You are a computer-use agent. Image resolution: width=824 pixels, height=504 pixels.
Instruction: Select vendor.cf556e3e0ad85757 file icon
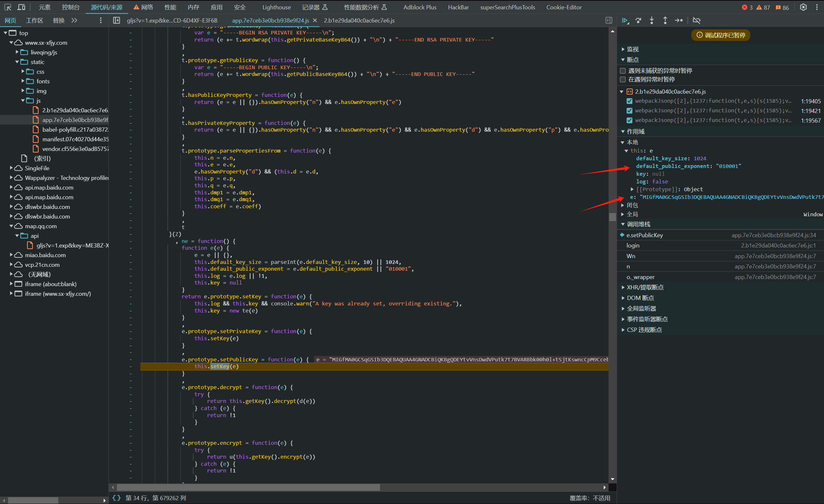click(x=36, y=149)
